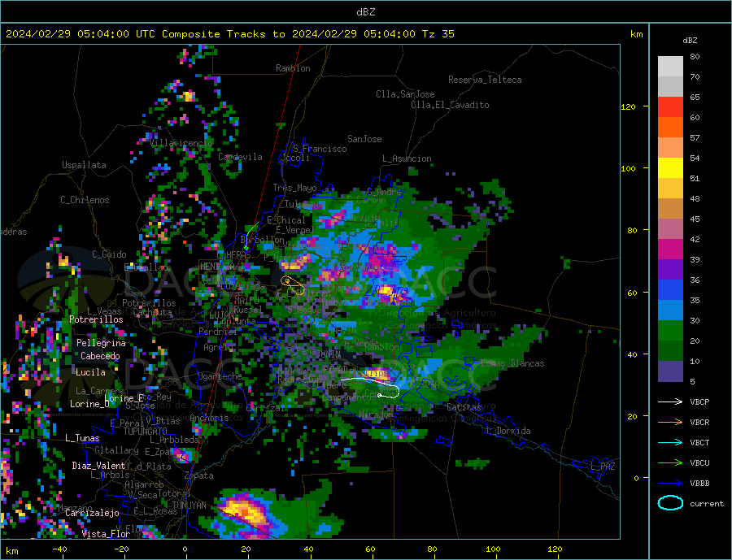Click the Cabecedo map label
The width and height of the screenshot is (732, 560).
(100, 356)
